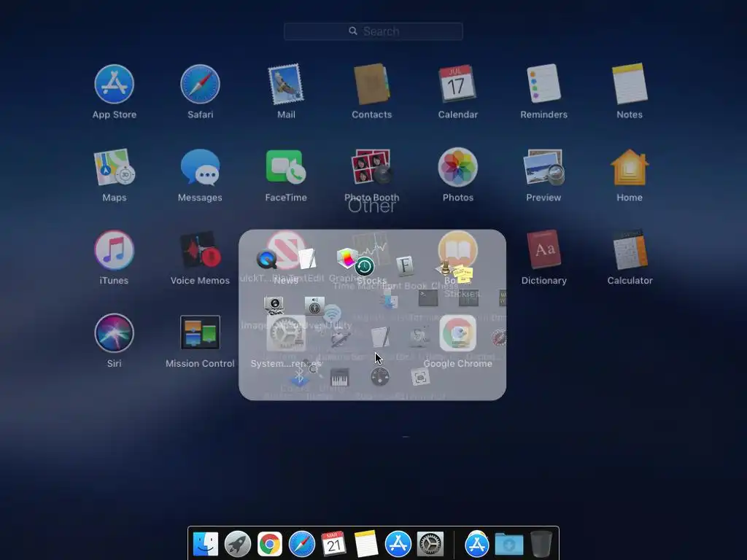The width and height of the screenshot is (747, 560).
Task: Start the FaceTime app
Action: click(x=286, y=167)
